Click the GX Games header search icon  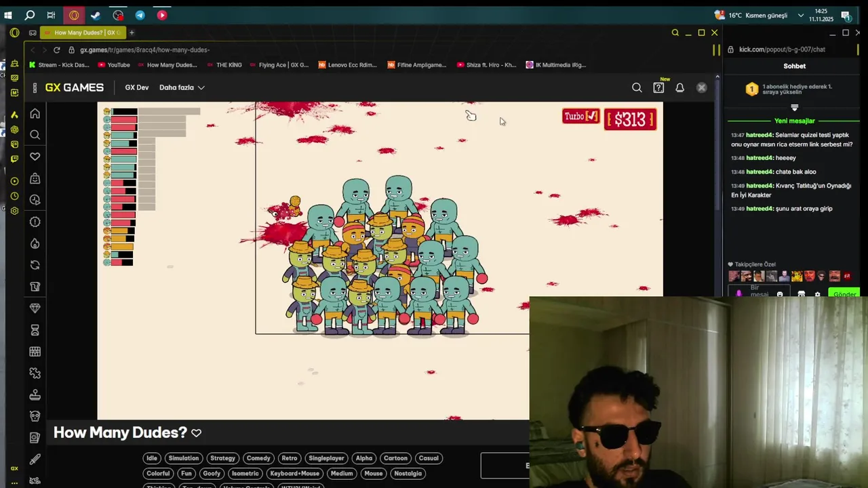[637, 87]
